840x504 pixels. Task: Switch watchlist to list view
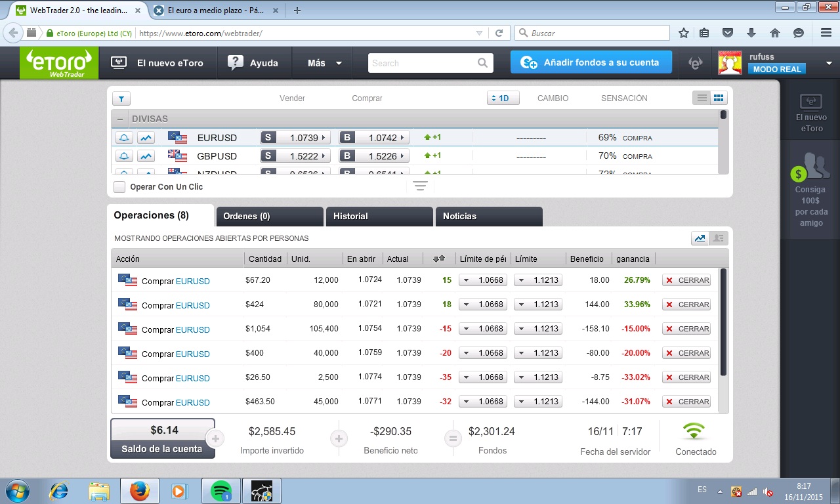(x=702, y=98)
